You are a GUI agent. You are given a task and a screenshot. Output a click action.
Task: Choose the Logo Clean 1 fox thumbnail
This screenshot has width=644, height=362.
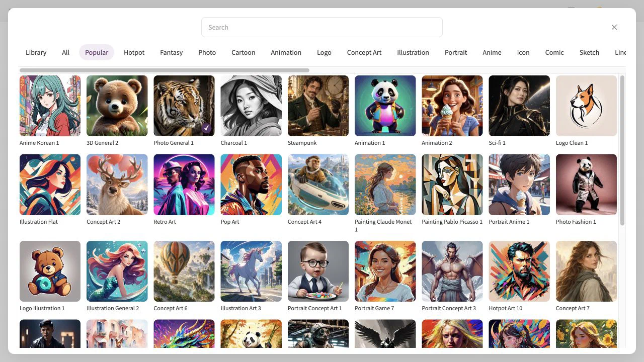[x=586, y=106]
